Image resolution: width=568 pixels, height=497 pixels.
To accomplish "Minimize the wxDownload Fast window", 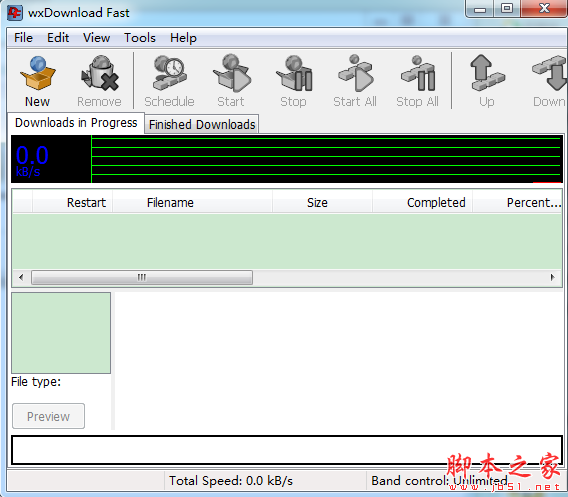I will coord(480,9).
